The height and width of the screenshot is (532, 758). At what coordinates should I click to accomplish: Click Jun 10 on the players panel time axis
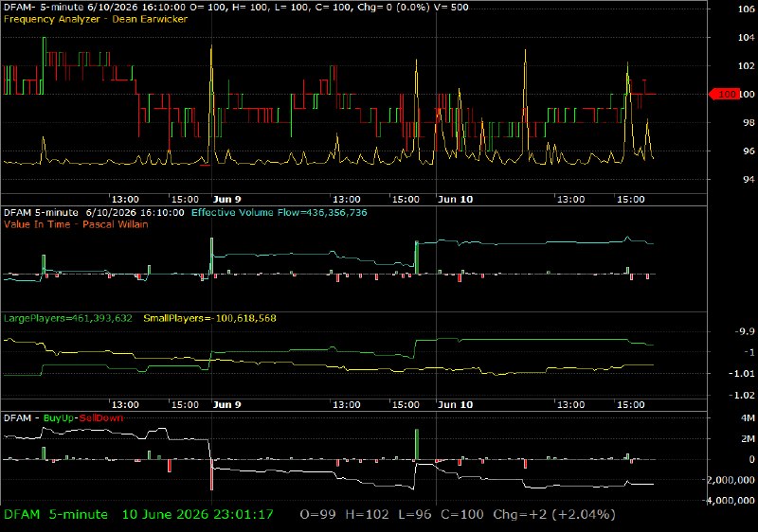[455, 404]
